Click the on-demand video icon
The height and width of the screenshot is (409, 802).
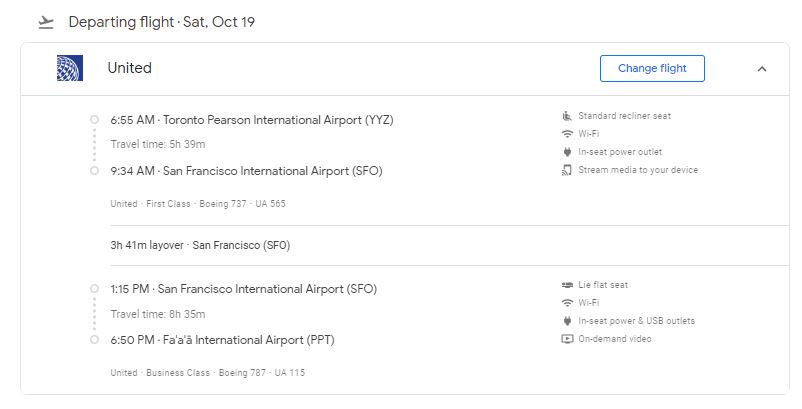coord(567,338)
